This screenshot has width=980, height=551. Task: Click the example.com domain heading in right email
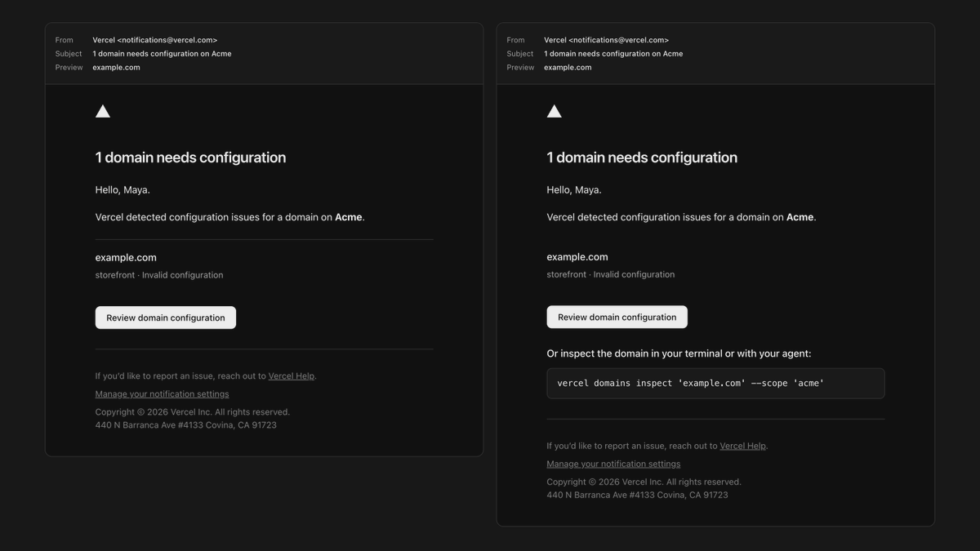577,256
